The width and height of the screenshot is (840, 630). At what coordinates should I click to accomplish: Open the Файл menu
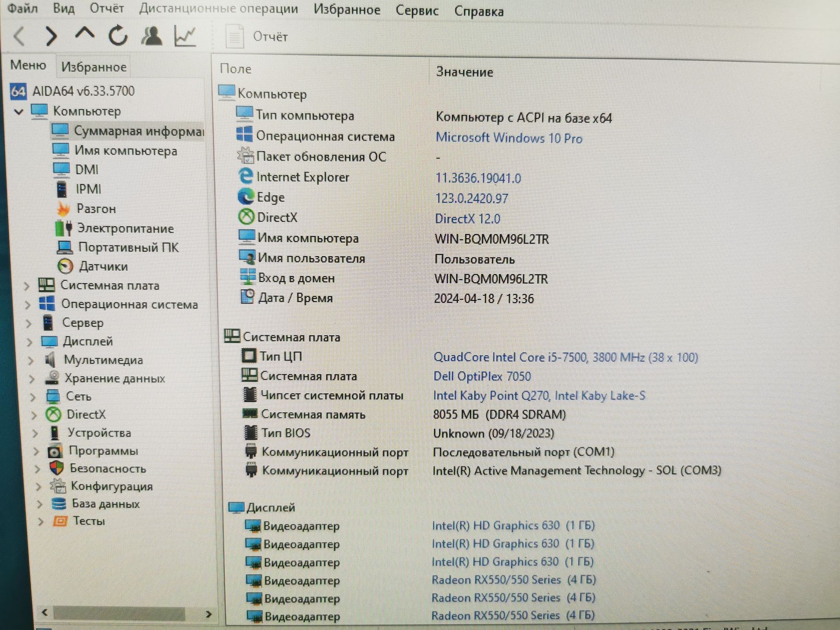point(23,8)
